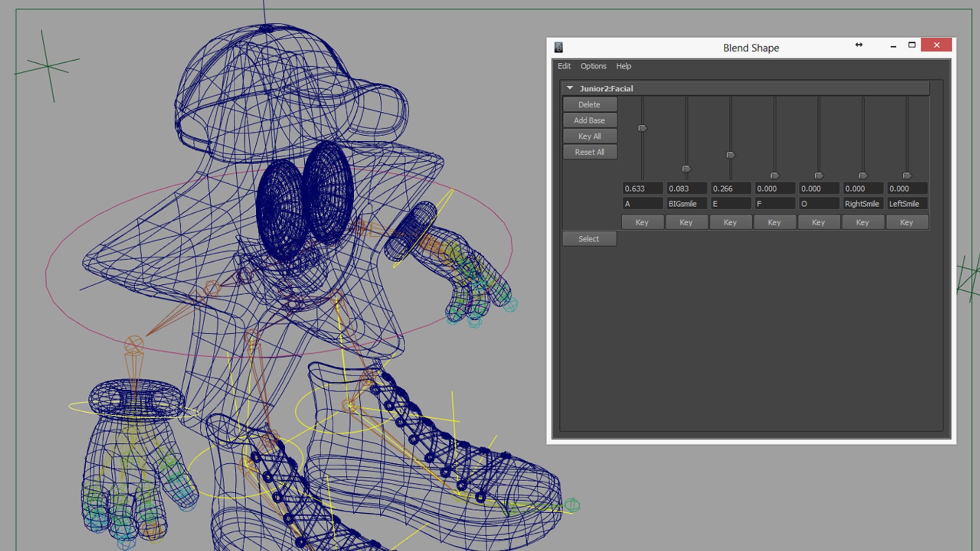Screen dimensions: 980x551
Task: Collapse the Junior2:Facial section
Action: click(570, 88)
